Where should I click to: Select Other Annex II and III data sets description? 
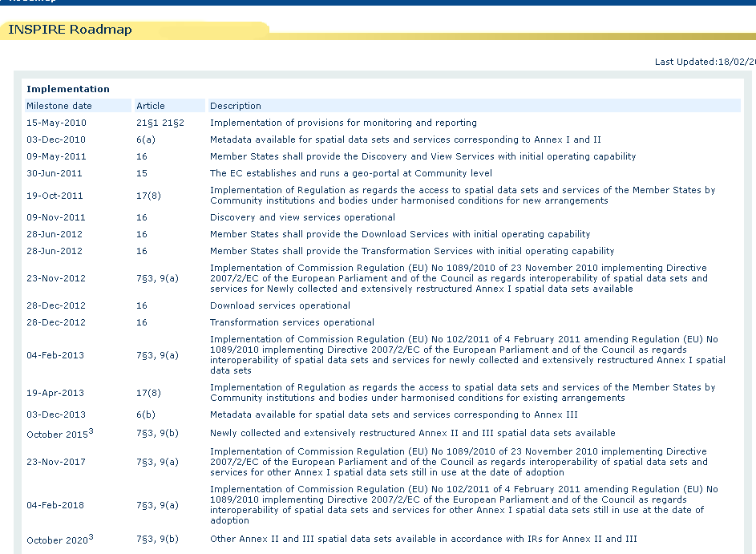pyautogui.click(x=423, y=539)
